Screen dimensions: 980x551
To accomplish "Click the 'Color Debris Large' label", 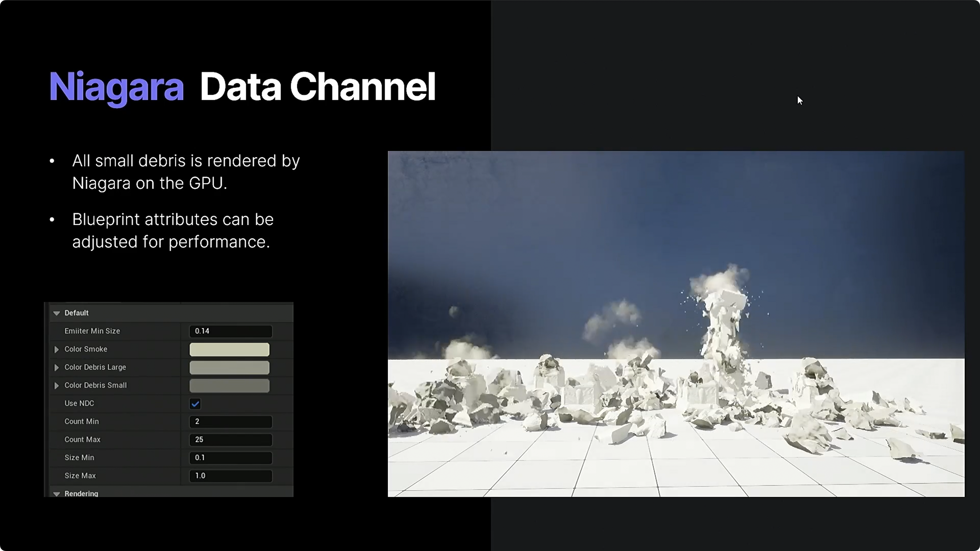I will click(x=95, y=367).
